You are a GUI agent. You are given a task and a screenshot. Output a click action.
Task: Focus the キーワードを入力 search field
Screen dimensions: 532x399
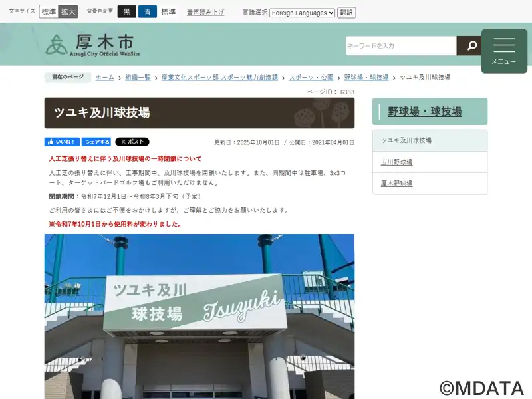pyautogui.click(x=401, y=45)
